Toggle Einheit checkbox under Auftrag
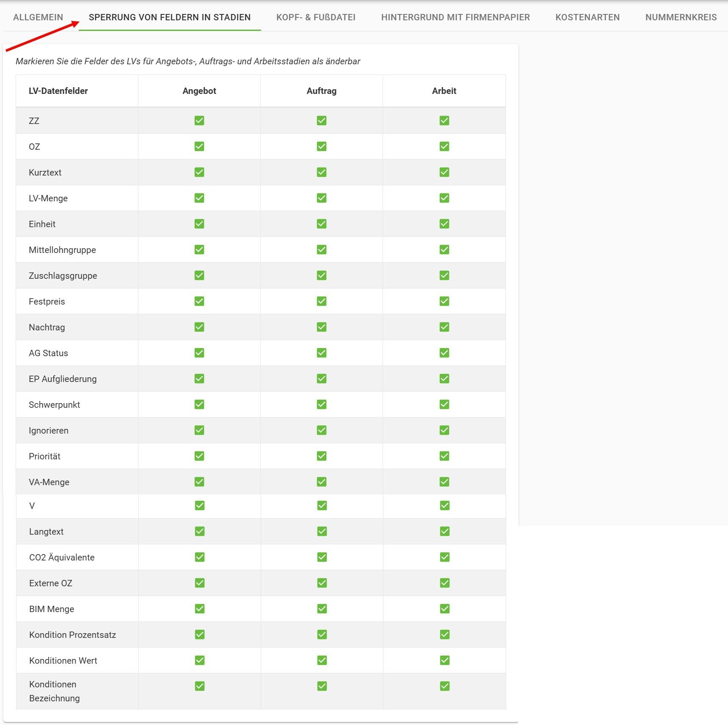The image size is (728, 725). [x=322, y=224]
